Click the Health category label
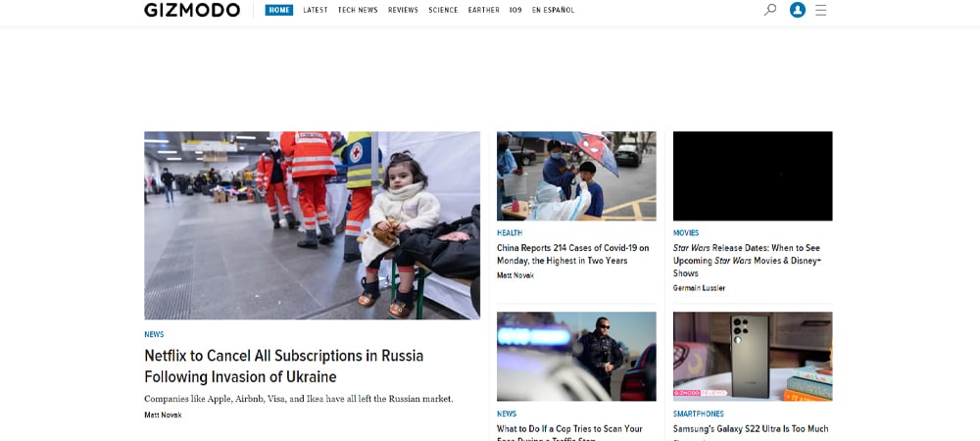 510,232
